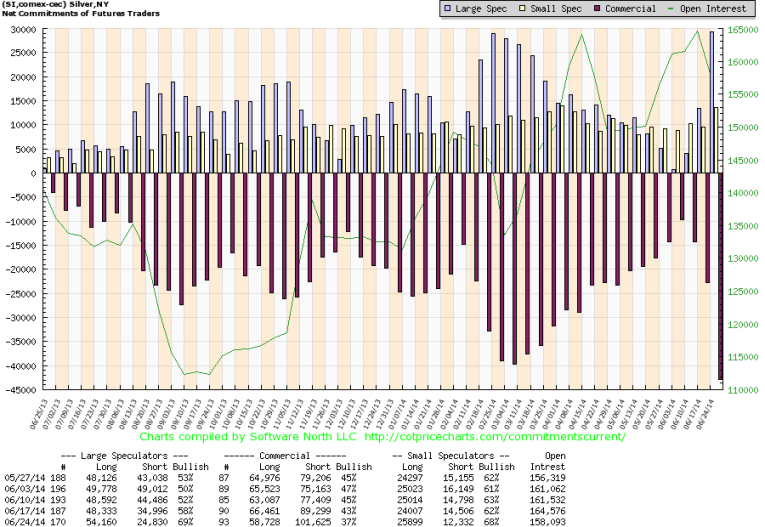Click the -45000 label on left axis

(x=17, y=391)
